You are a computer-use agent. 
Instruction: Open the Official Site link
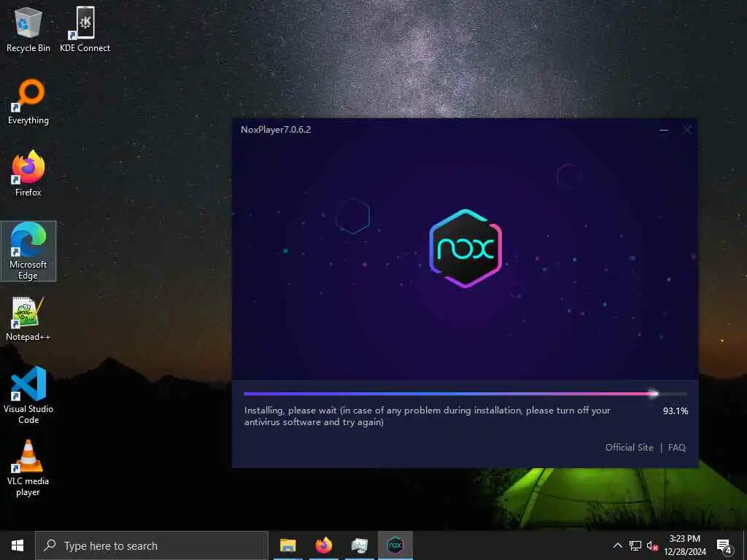(629, 447)
